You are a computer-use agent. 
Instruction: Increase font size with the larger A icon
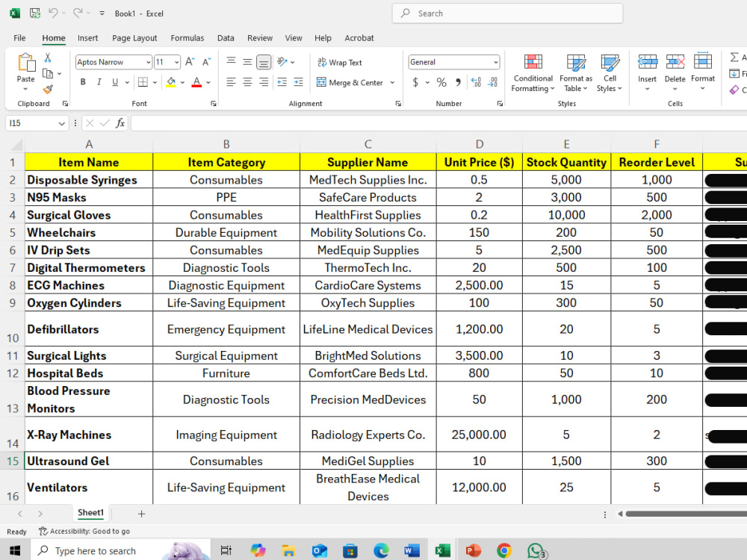[190, 62]
